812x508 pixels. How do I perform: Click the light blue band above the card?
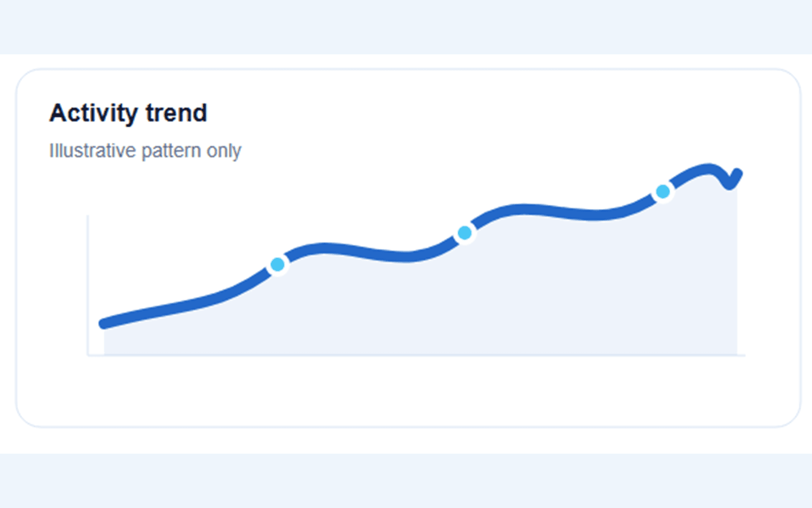(406, 26)
